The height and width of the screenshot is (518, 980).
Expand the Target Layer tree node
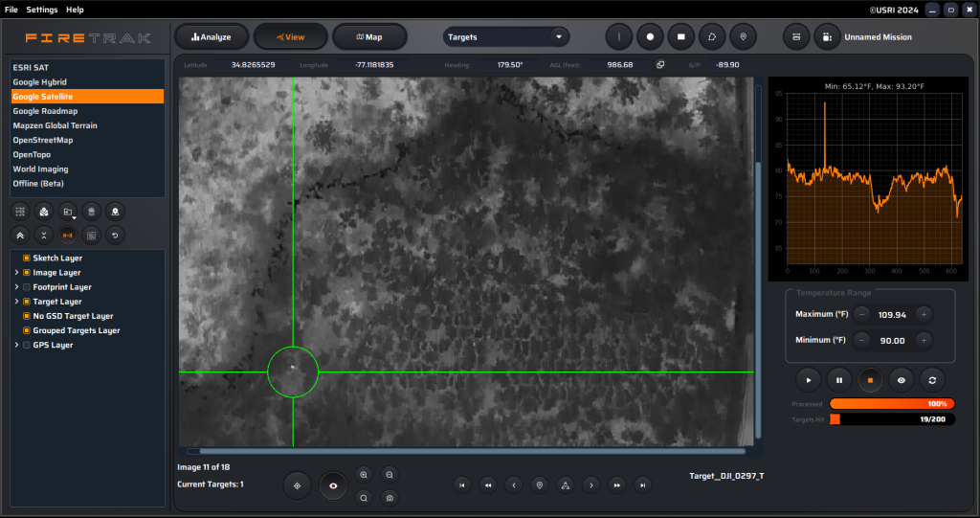point(15,302)
